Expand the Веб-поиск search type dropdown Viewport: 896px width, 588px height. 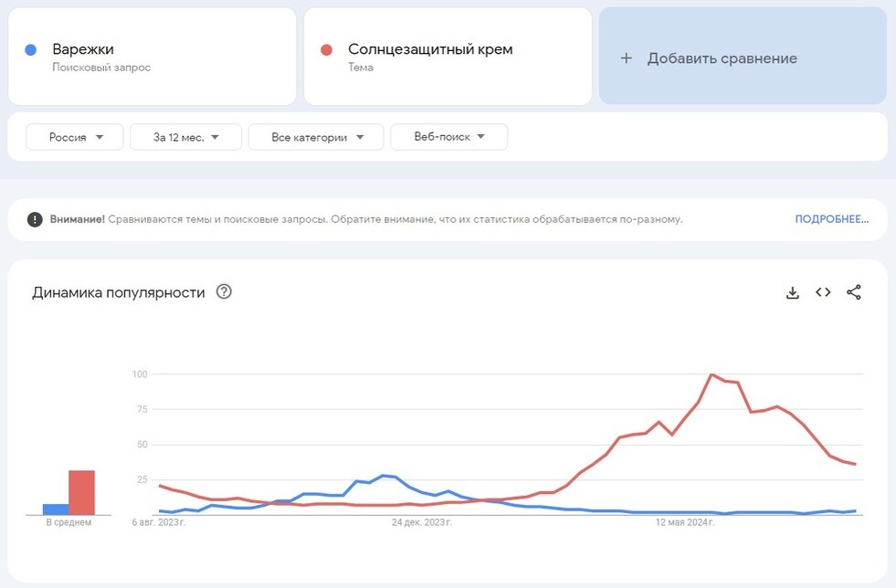(448, 137)
